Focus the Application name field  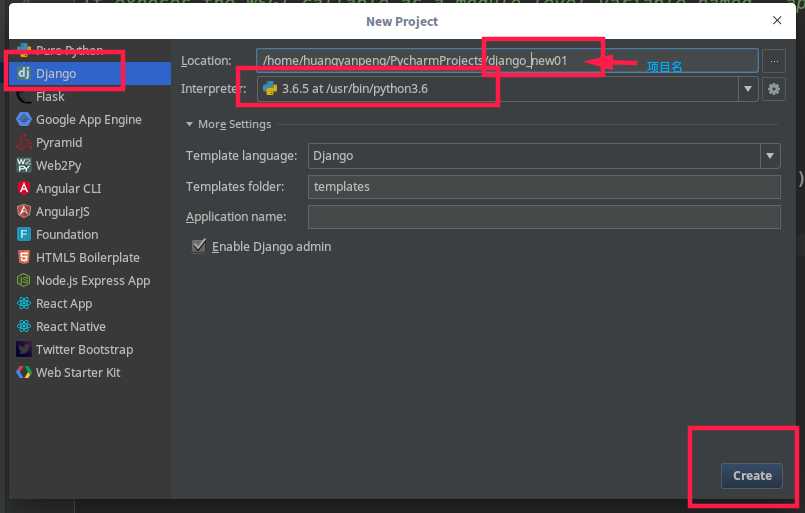point(544,217)
